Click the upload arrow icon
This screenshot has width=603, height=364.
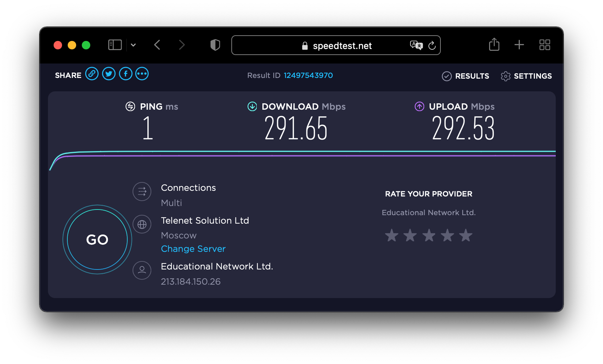pos(419,106)
